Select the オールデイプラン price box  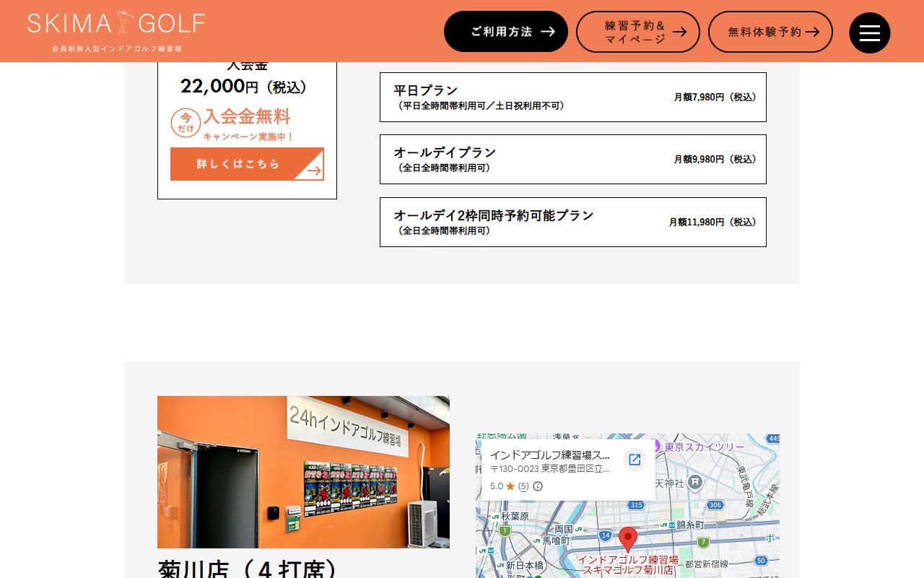tap(573, 159)
